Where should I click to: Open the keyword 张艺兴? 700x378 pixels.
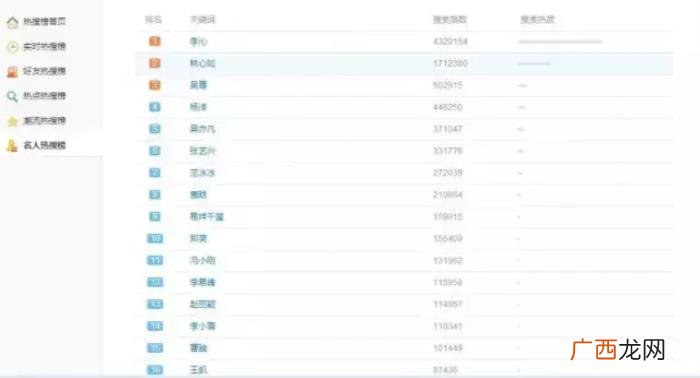202,151
